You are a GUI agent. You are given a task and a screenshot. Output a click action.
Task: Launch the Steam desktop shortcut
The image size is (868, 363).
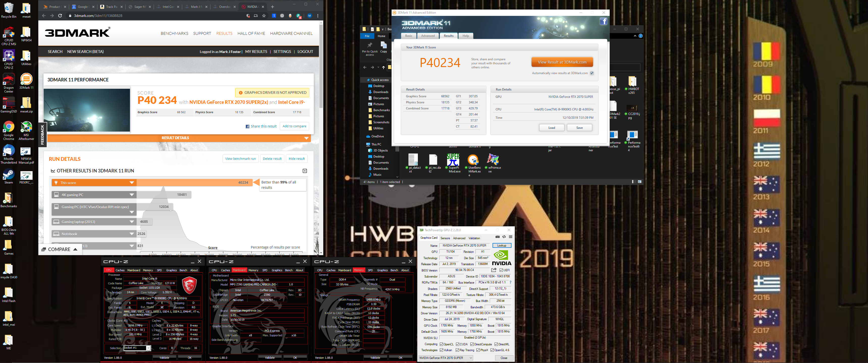pos(9,176)
